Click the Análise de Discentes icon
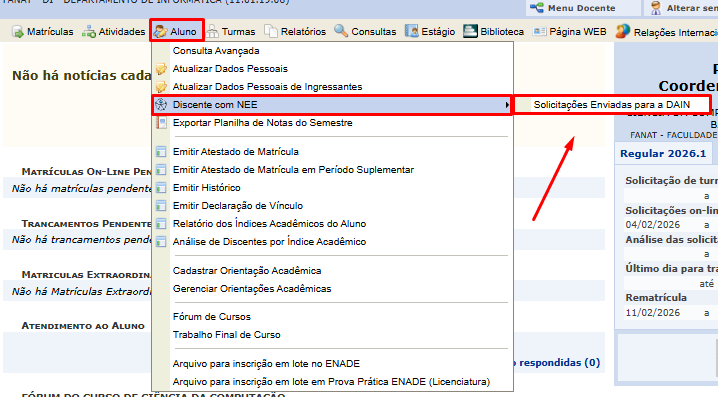 pos(161,242)
